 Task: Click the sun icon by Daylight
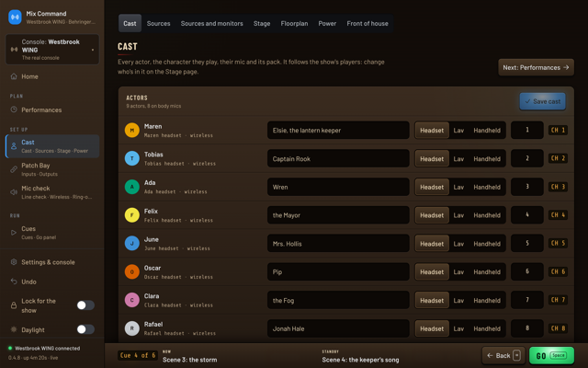coord(14,329)
